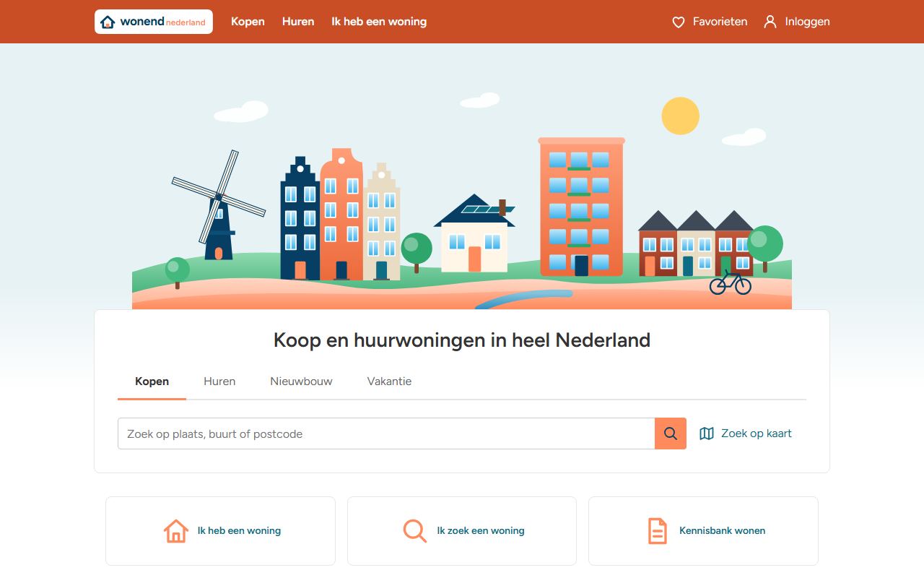Click the 'Zoek op kaart' link
The image size is (924, 578).
pos(746,433)
